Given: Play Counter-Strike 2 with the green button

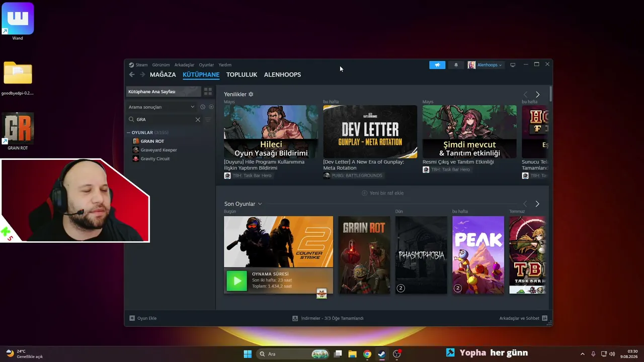Looking at the screenshot, I should [x=236, y=281].
